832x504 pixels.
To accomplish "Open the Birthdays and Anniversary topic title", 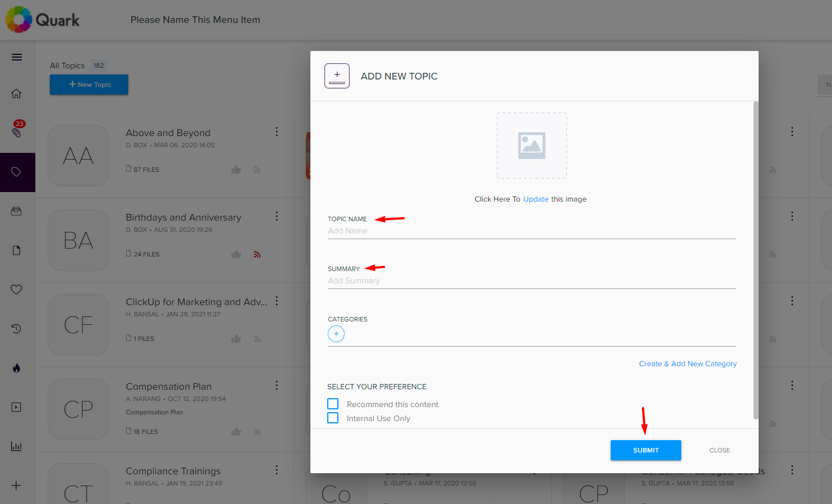I will pyautogui.click(x=184, y=217).
